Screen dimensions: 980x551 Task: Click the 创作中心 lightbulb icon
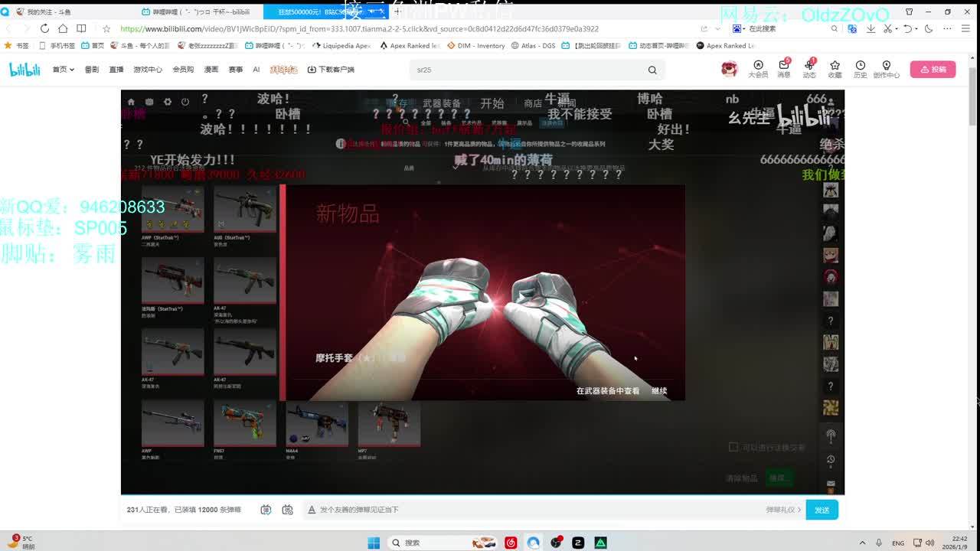(887, 67)
